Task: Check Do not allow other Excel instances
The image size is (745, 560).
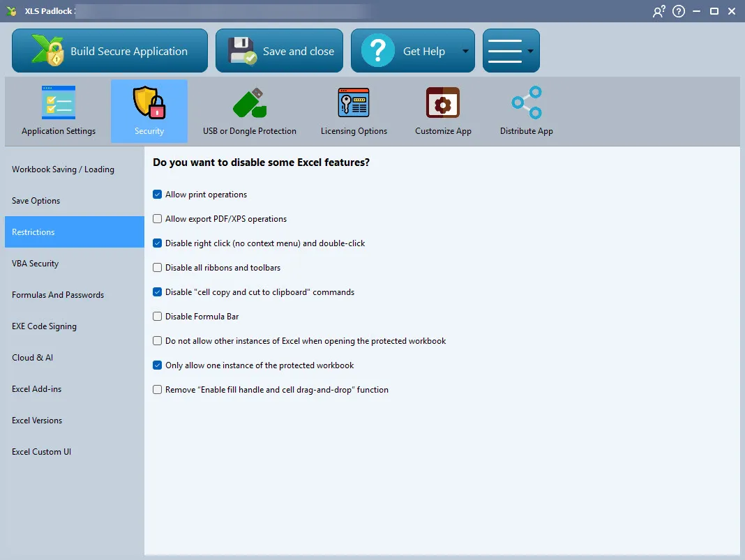Action: pos(157,340)
